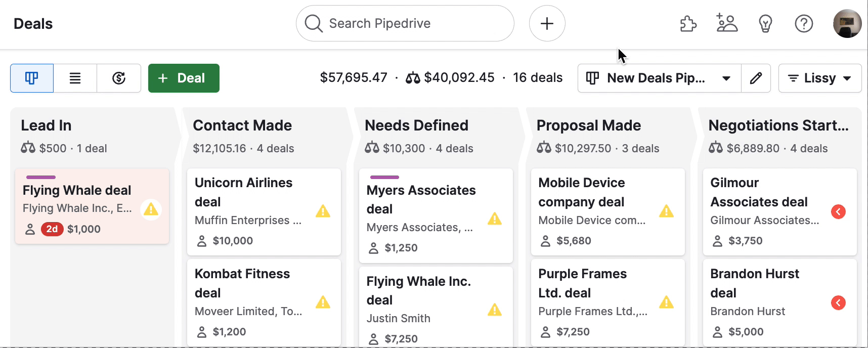This screenshot has height=348, width=868.
Task: Click the warning icon on Mobile Device company deal
Action: (667, 212)
